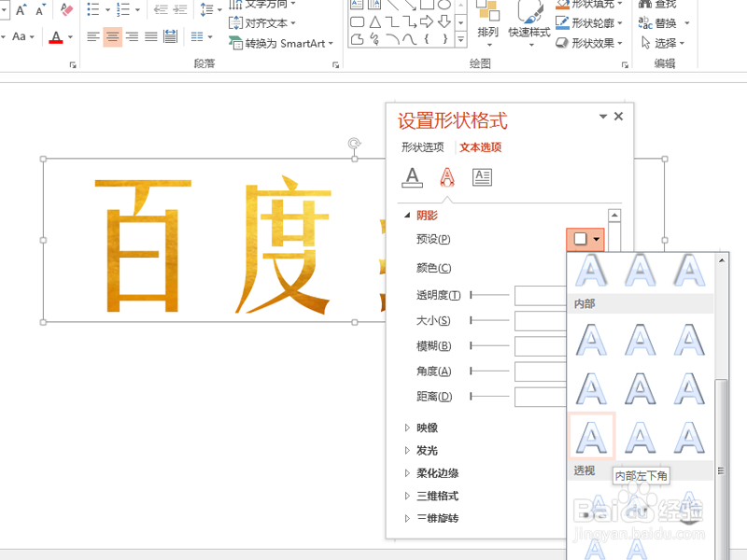Click the rotation handle above the text box
This screenshot has height=560, width=747.
coord(354,143)
